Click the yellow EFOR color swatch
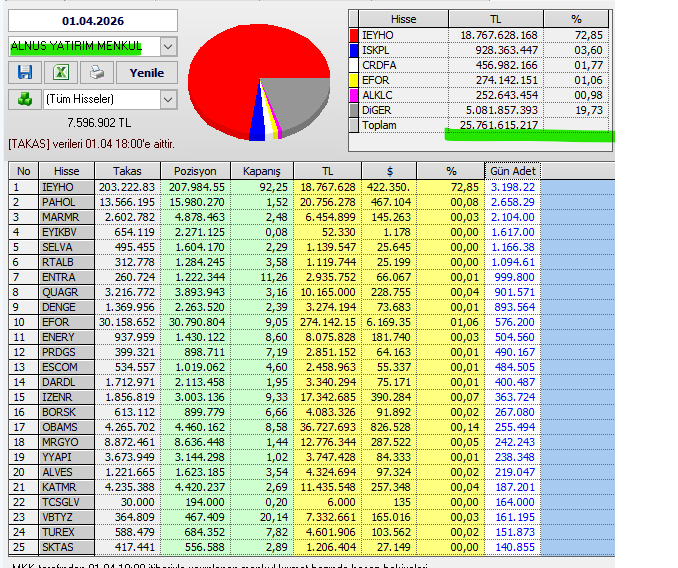This screenshot has width=678, height=568. [354, 80]
